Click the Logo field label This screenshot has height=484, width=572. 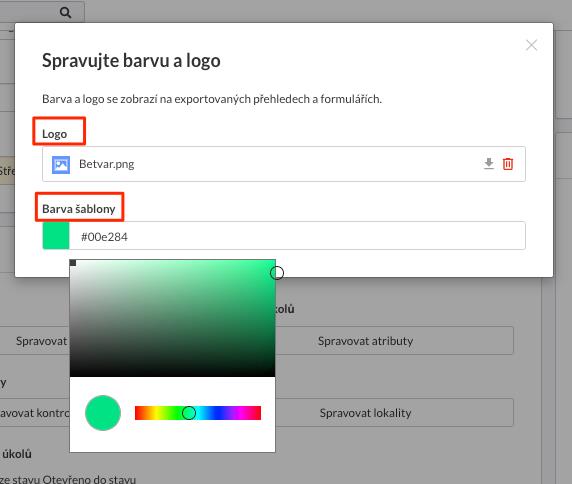click(54, 134)
